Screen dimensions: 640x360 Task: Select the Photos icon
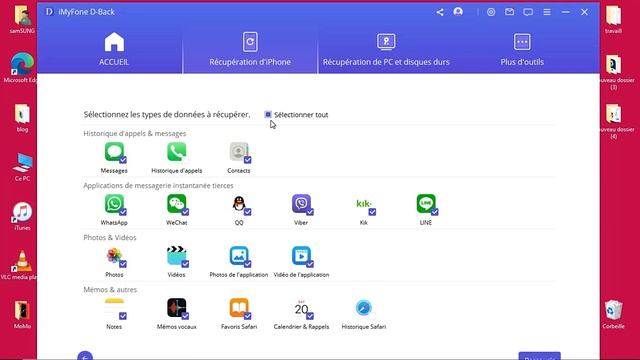(x=114, y=256)
